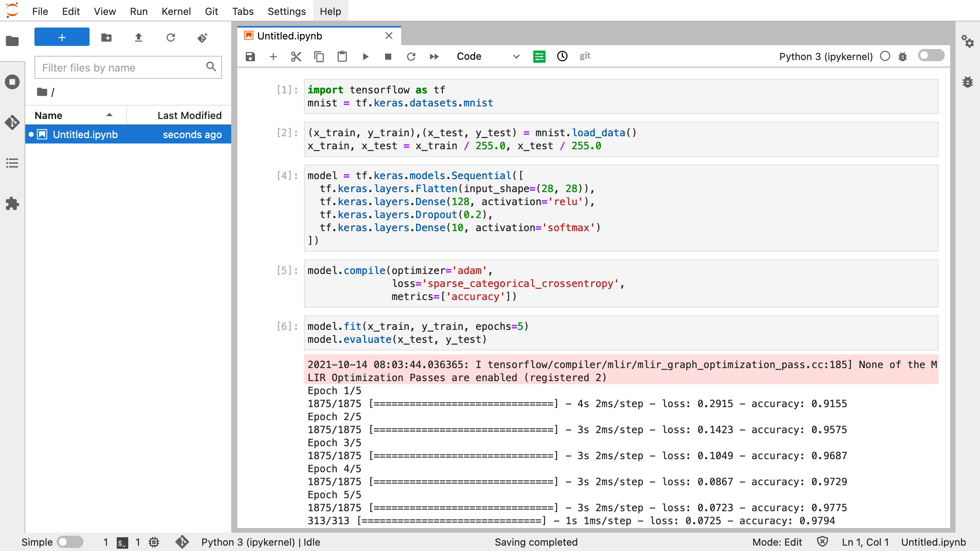Close the Untitled.ipynb tab
Screen dimensions: 980x551
[389, 36]
